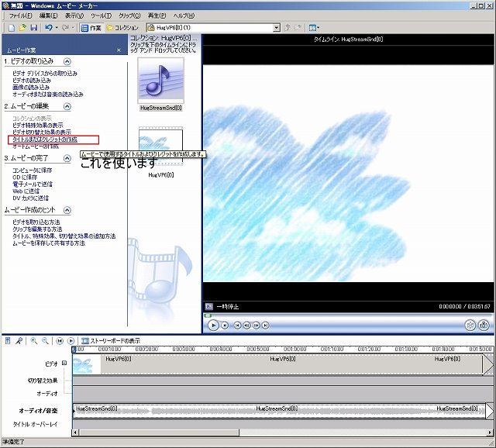Screen dimensions: 496x448
Task: Click オーディオまたは音楽の読み込み link
Action: [x=48, y=95]
